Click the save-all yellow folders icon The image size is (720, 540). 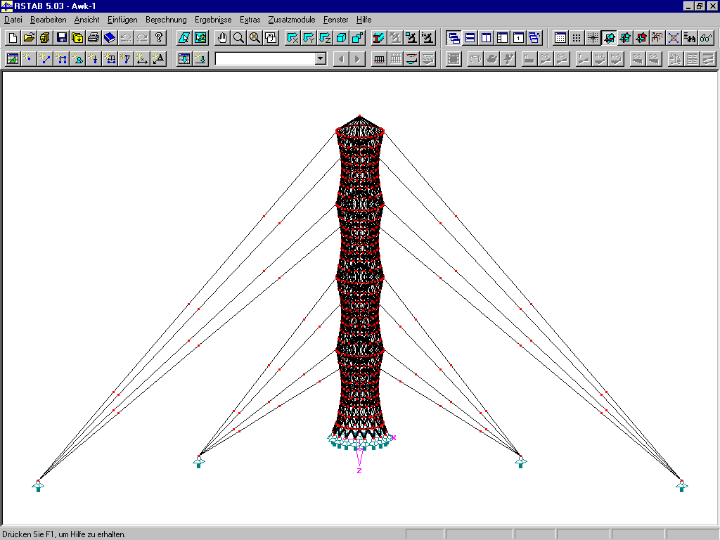coord(77,38)
